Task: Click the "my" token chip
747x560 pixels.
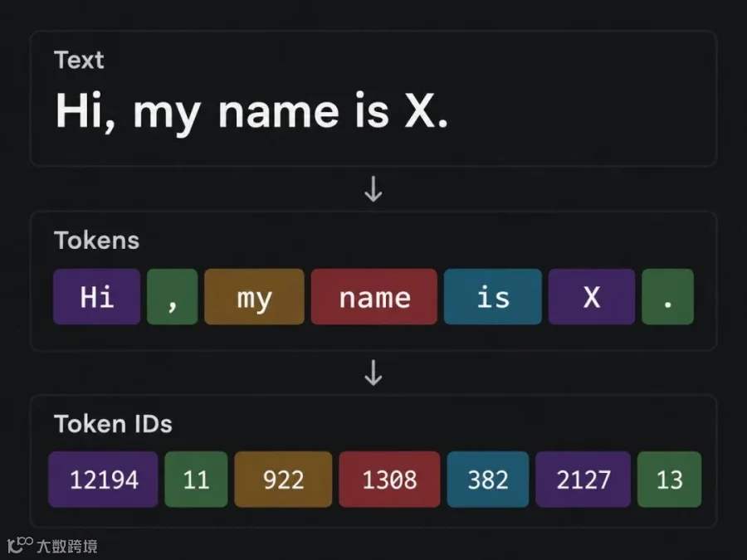Action: click(255, 297)
